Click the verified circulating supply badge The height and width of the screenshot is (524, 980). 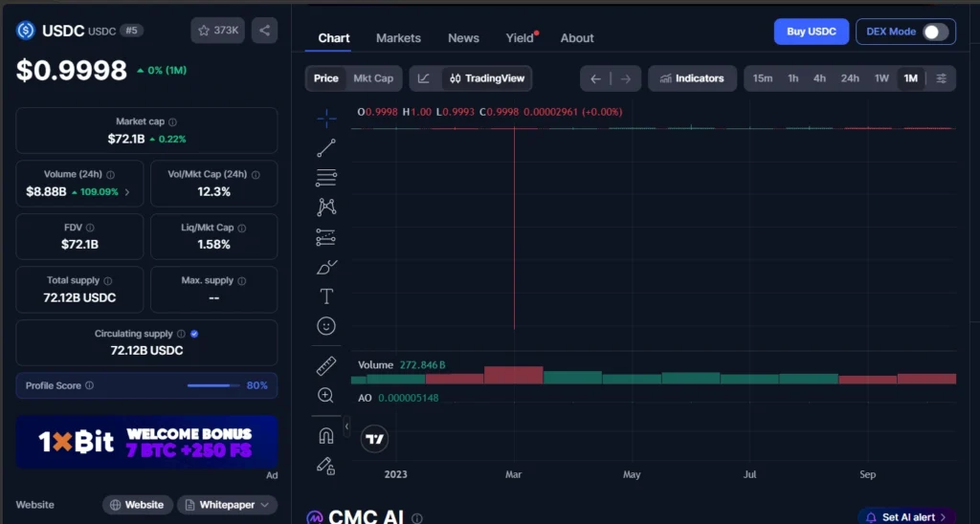click(x=194, y=334)
